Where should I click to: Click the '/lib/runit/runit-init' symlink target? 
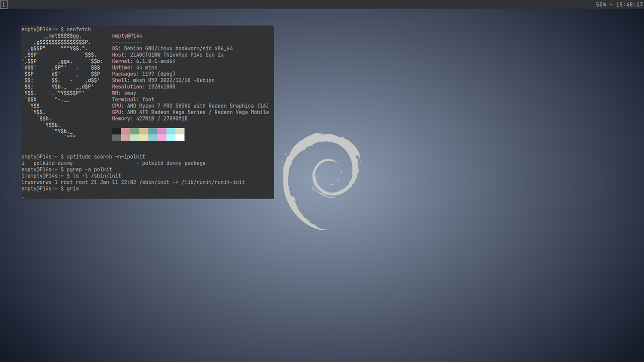(x=213, y=182)
